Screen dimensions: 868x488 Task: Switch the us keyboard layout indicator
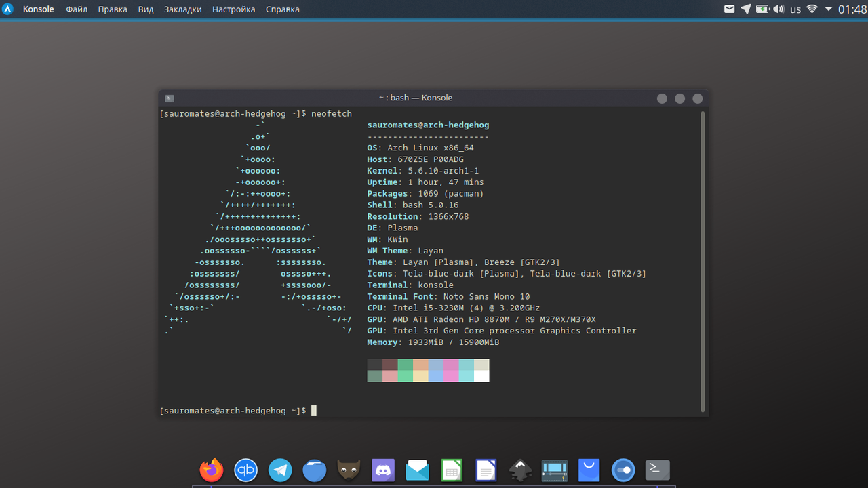(x=795, y=9)
